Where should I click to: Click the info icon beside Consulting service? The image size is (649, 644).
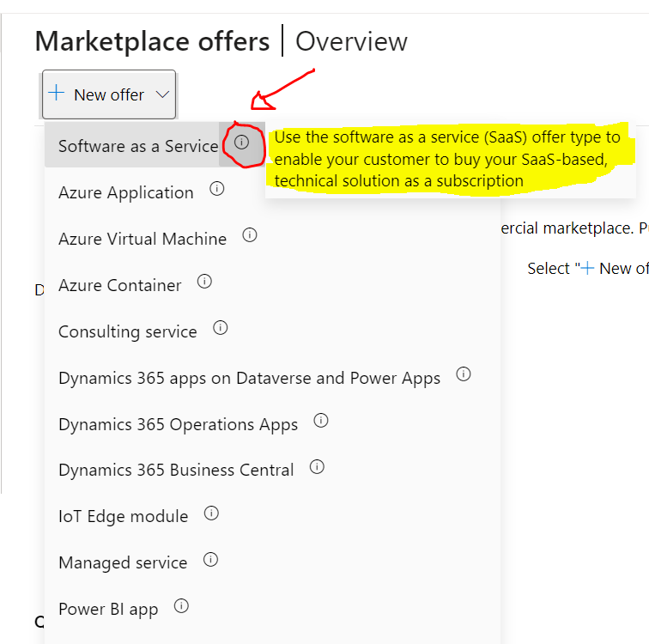[x=220, y=328]
